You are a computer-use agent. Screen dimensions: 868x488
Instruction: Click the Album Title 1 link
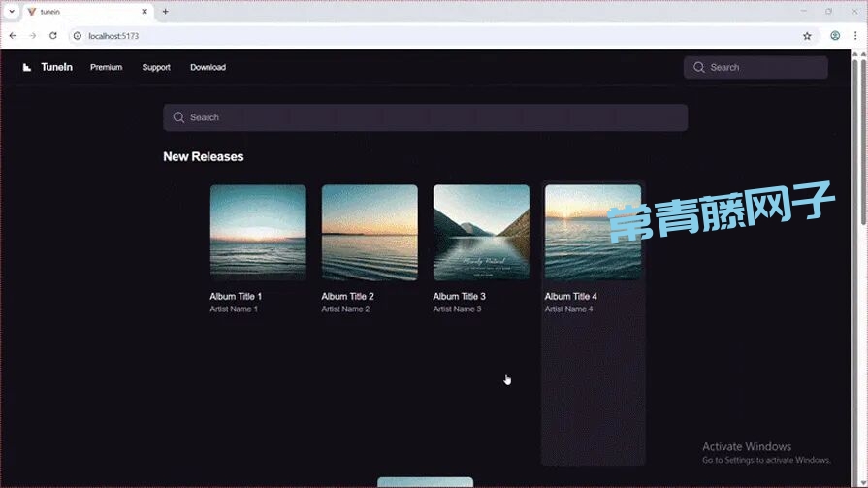click(x=236, y=297)
